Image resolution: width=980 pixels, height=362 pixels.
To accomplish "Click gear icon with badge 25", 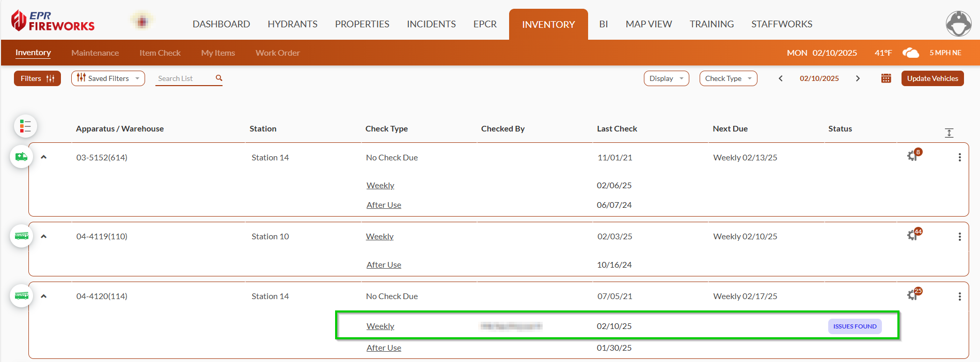I will [x=912, y=295].
